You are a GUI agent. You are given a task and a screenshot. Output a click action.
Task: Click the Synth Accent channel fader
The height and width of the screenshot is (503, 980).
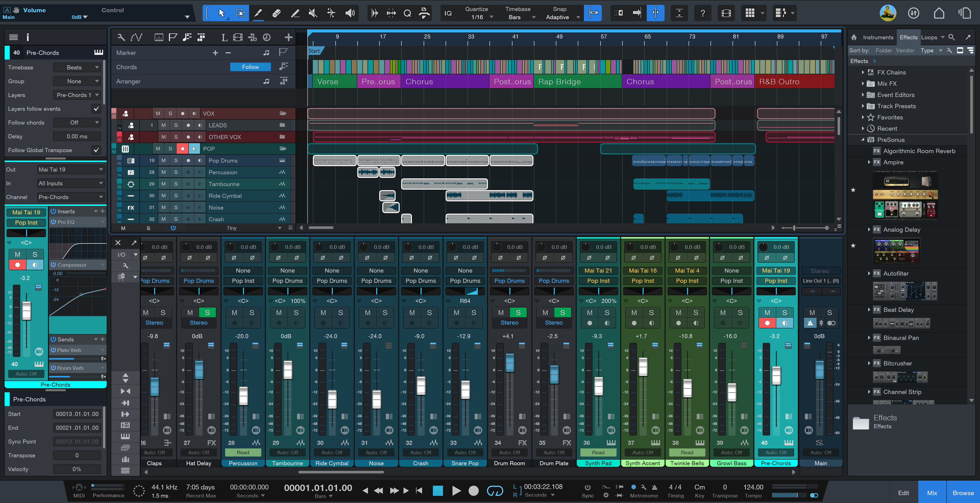pyautogui.click(x=643, y=367)
